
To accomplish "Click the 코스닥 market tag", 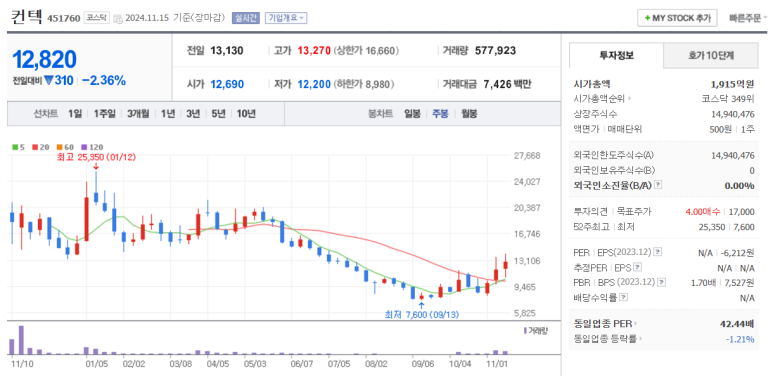I will pyautogui.click(x=96, y=18).
